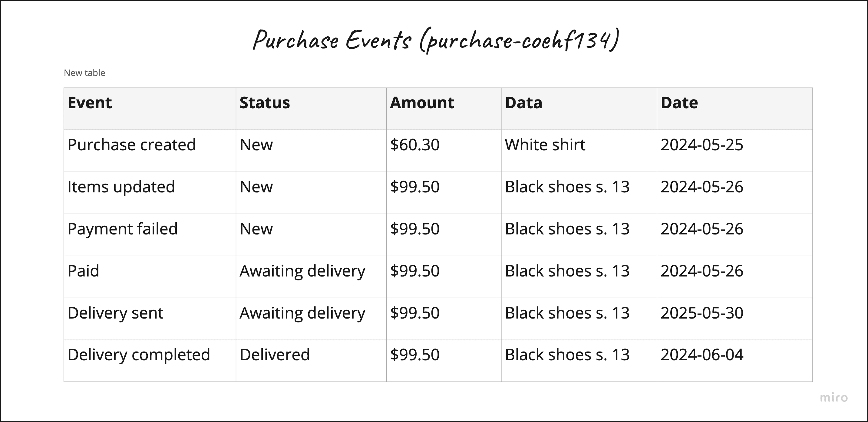868x422 pixels.
Task: Select the Amount column header
Action: tap(444, 109)
